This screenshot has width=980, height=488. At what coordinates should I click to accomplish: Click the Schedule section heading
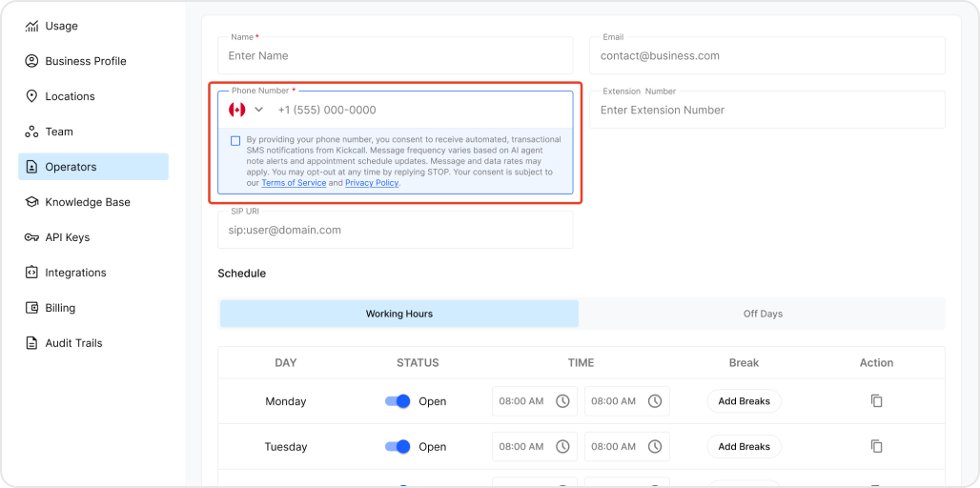[242, 273]
